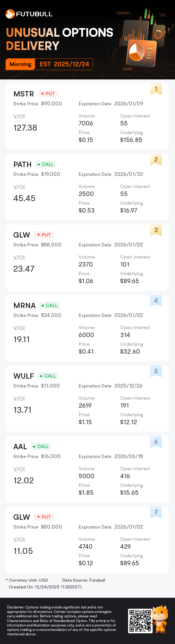Click the PATH CALL tag

[45, 164]
